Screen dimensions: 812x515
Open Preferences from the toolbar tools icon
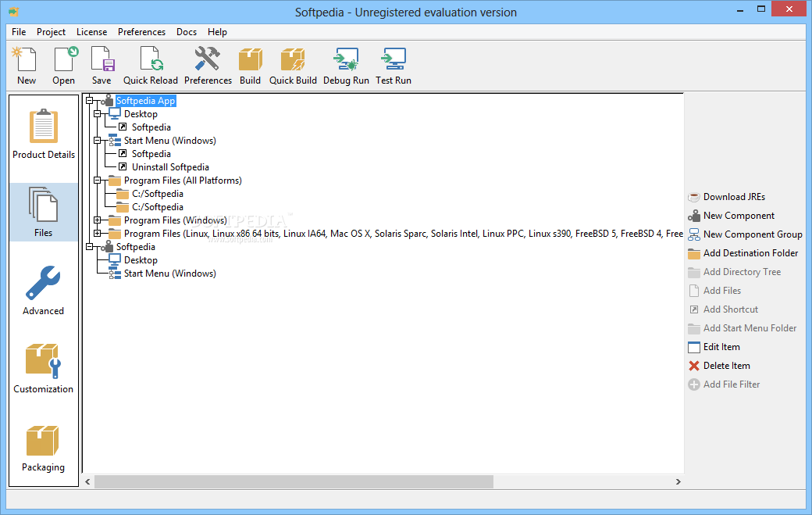[x=208, y=66]
